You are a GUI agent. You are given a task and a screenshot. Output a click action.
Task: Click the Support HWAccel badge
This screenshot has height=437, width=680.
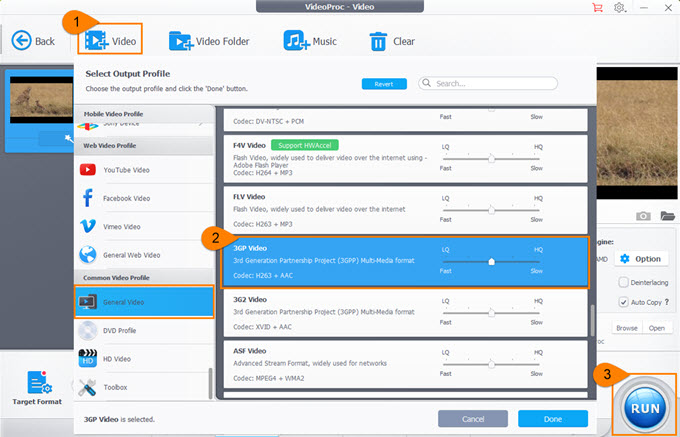304,145
